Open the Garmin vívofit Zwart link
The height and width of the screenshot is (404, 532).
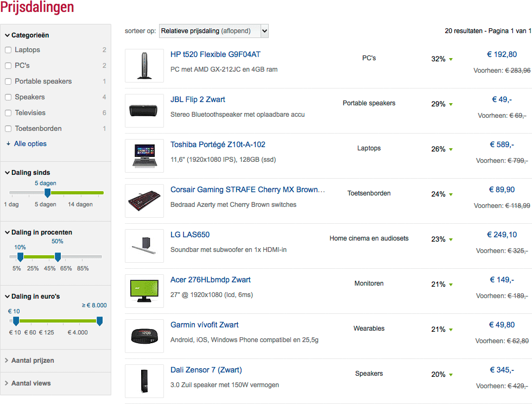tap(205, 325)
